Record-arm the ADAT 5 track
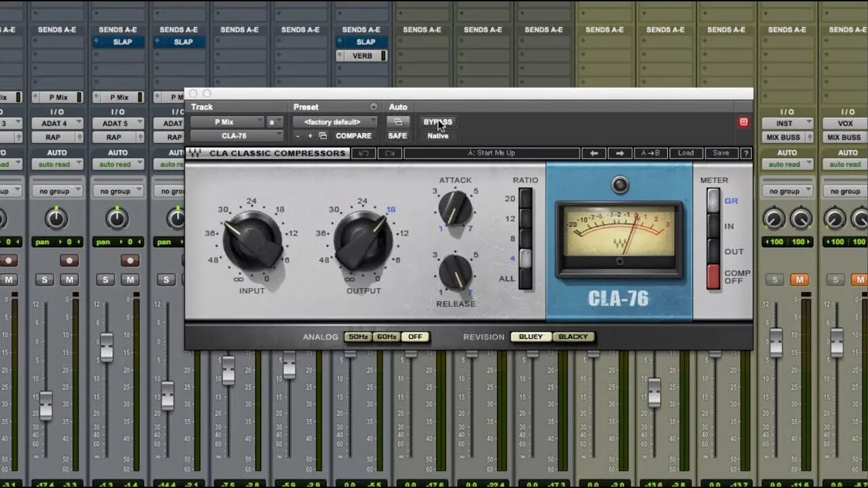The height and width of the screenshot is (488, 868). [130, 260]
